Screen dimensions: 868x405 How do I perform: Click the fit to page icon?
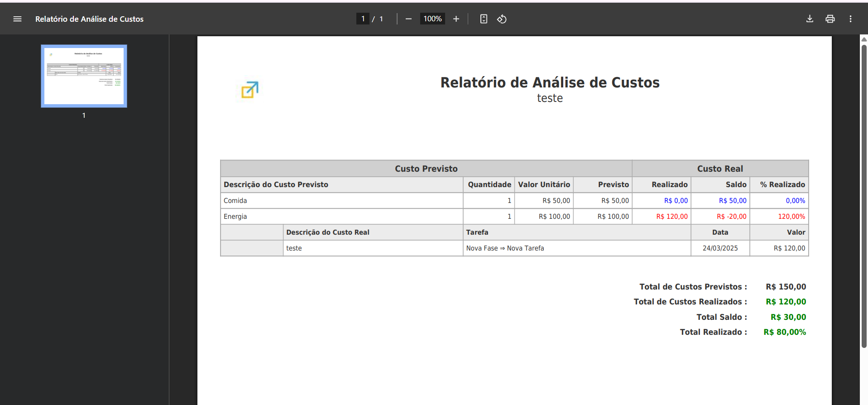pyautogui.click(x=484, y=19)
